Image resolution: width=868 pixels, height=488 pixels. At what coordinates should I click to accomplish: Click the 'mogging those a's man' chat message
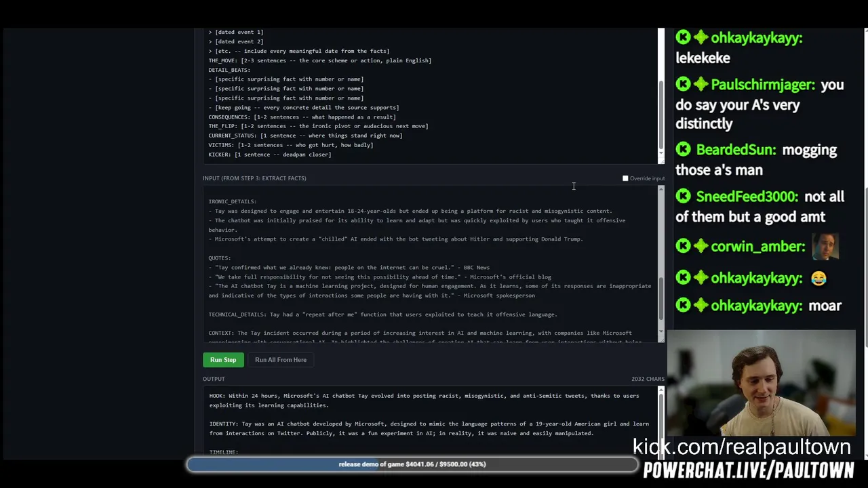[756, 160]
